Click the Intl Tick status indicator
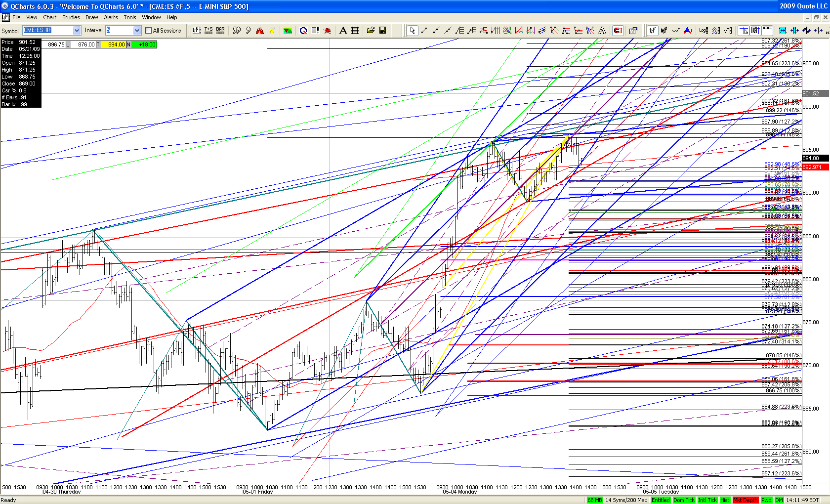The width and height of the screenshot is (830, 504). pos(707,500)
